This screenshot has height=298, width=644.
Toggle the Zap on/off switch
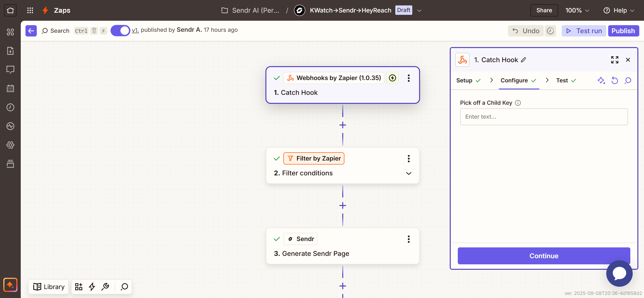[120, 31]
